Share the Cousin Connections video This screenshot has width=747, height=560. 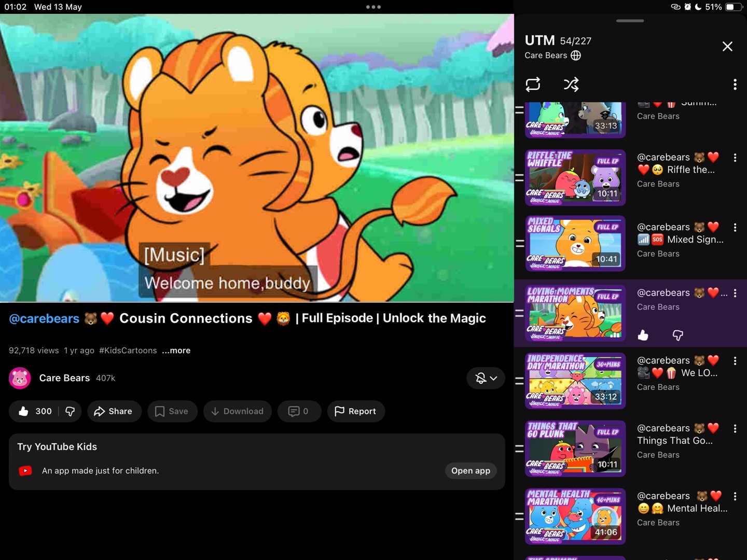tap(114, 411)
